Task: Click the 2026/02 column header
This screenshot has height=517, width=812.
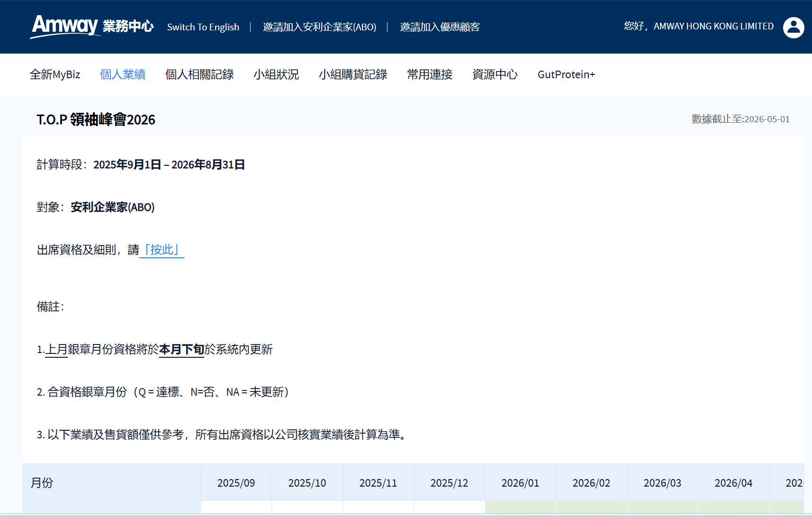Action: pos(592,482)
